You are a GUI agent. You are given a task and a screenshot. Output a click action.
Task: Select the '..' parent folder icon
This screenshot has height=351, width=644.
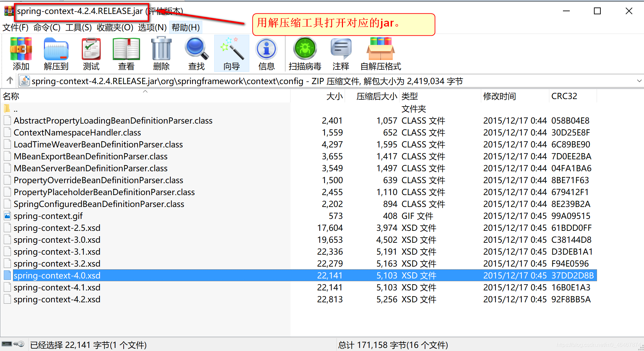tap(7, 109)
